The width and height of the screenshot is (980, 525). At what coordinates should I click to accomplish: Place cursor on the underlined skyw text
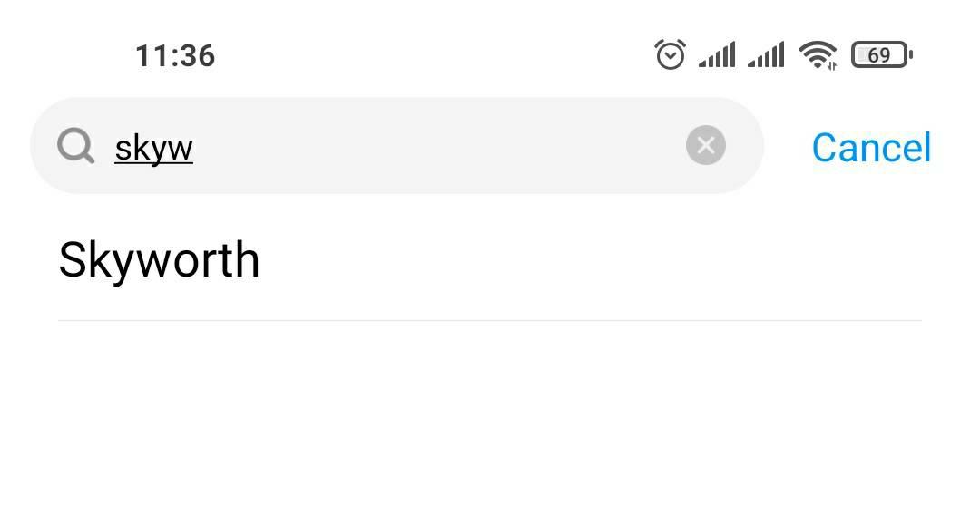pos(153,149)
